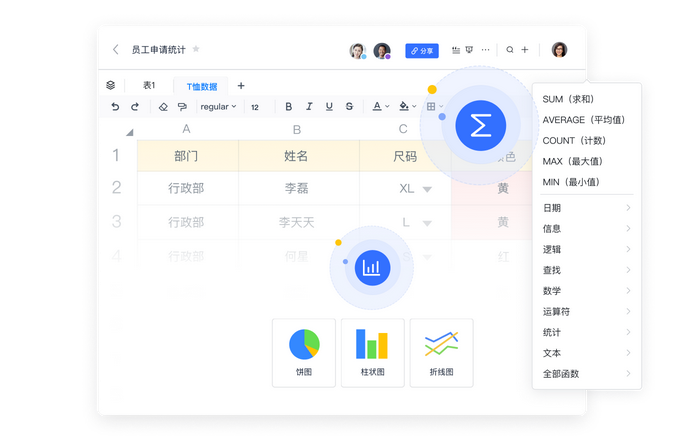684x440 pixels.
Task: Open the L size dropdown arrow
Action: (x=427, y=223)
